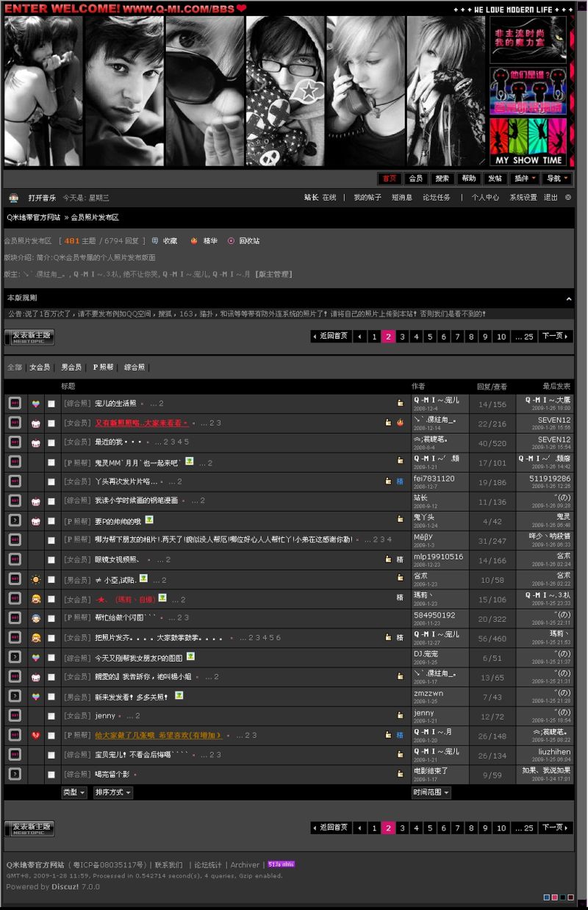588x910 pixels.
Task: Check the box for 宝贝宠儿 不看会后悔喝 thread
Action: 51,755
